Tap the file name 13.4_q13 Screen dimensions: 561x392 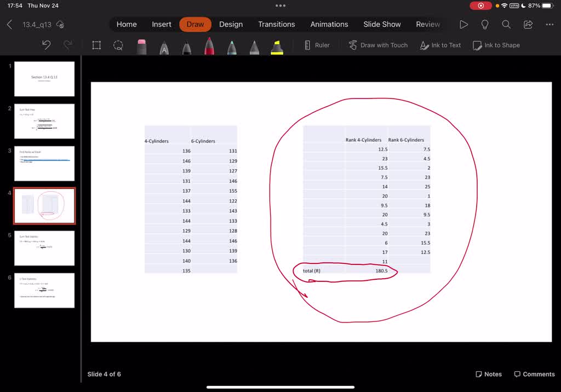click(x=37, y=25)
